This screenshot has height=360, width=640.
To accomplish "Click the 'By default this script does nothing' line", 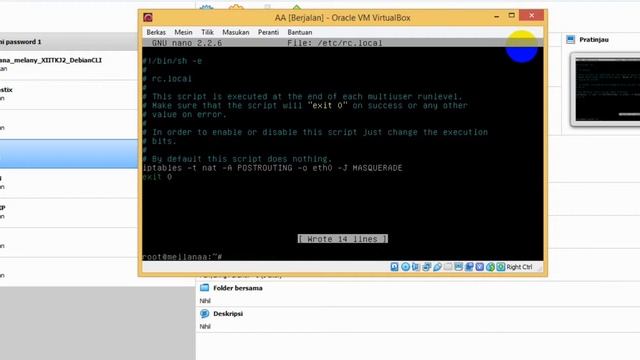I will point(237,159).
